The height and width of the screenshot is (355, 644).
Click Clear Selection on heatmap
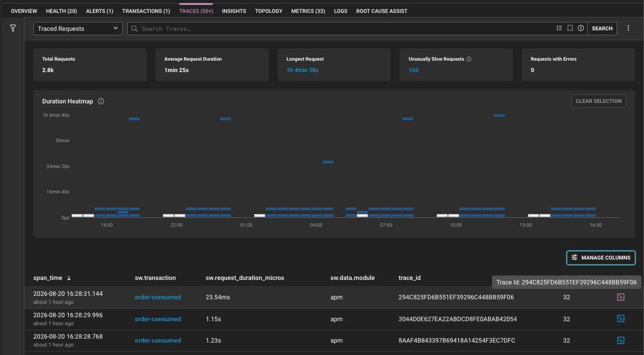click(x=598, y=101)
